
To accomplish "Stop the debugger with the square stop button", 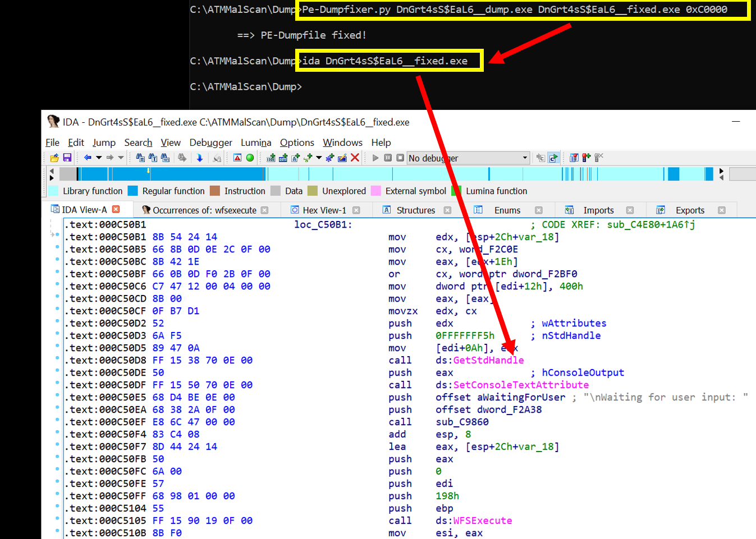I will 400,158.
